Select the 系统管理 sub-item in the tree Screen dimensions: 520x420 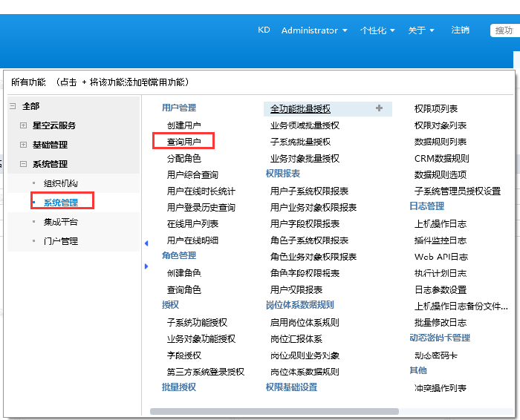[61, 202]
